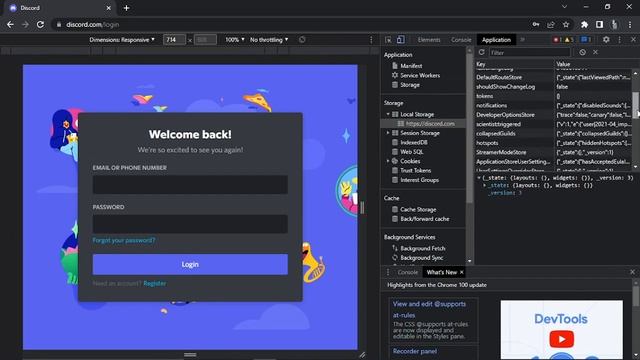Open device toolbar more options menu

(371, 40)
